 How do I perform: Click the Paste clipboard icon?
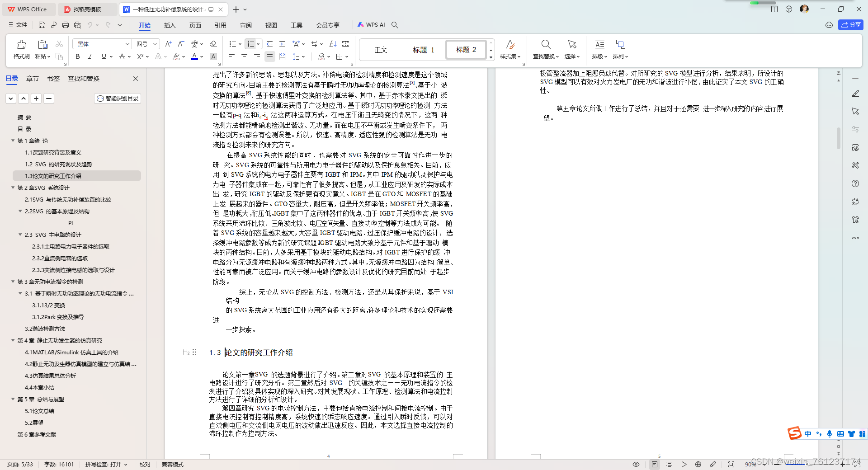click(42, 44)
